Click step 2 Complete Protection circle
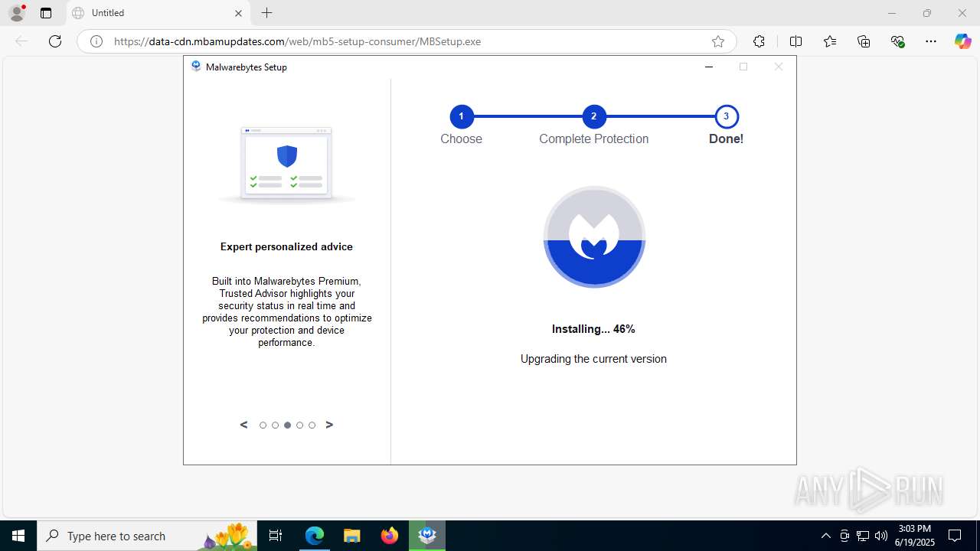 (593, 116)
